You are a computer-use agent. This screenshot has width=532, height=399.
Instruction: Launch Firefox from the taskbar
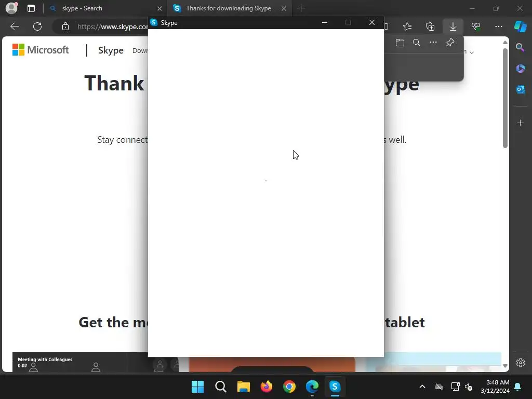tap(267, 387)
